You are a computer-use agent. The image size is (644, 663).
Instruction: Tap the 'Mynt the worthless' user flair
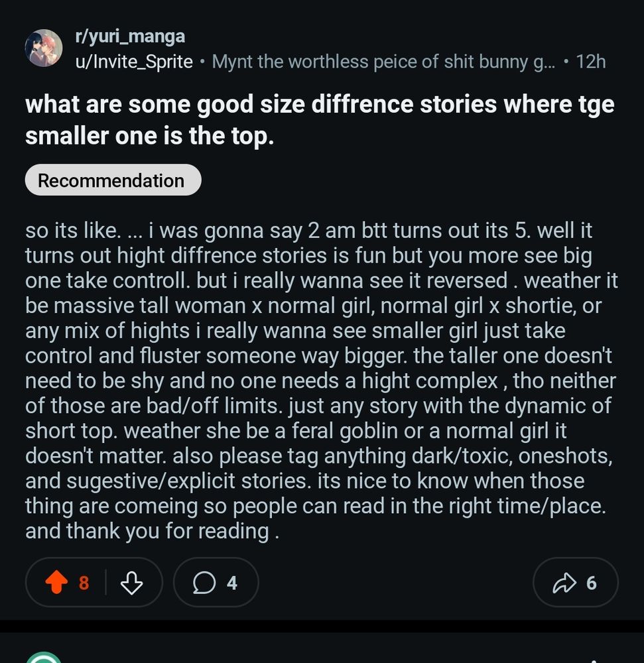point(381,62)
